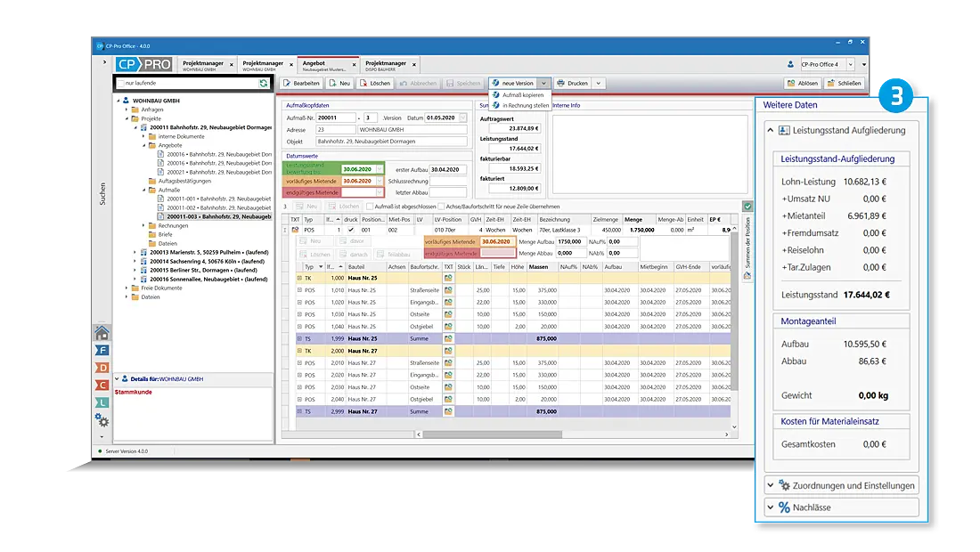The image size is (980, 552).
Task: Expand the POS 2,020 row plus box
Action: (299, 376)
